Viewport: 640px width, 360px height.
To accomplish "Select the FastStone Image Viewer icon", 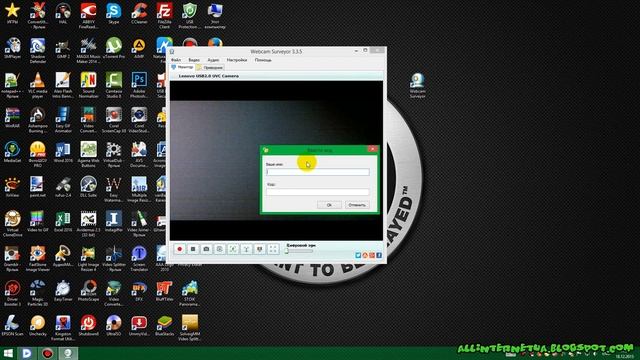I will click(x=38, y=259).
